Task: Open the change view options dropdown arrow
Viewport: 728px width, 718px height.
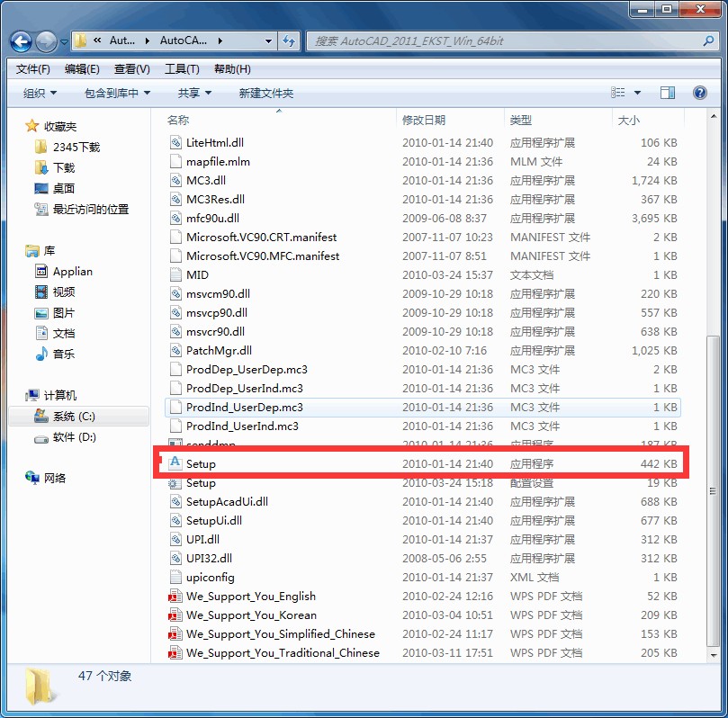Action: (x=637, y=93)
